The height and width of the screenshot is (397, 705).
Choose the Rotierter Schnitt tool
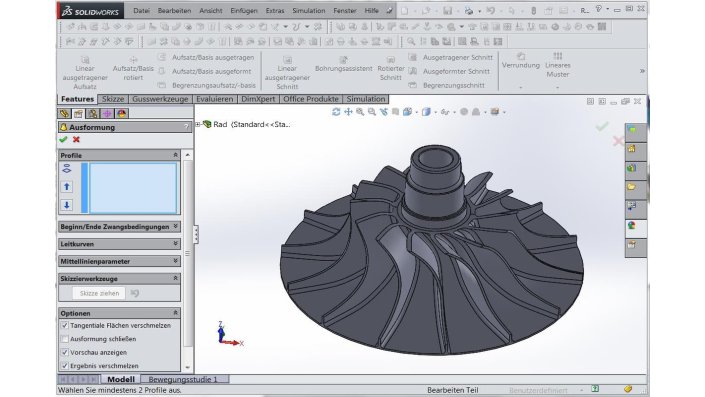point(391,69)
